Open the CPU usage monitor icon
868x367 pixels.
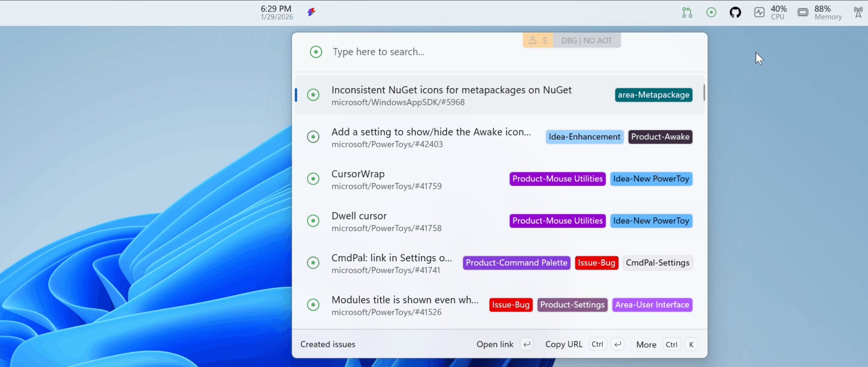point(759,13)
